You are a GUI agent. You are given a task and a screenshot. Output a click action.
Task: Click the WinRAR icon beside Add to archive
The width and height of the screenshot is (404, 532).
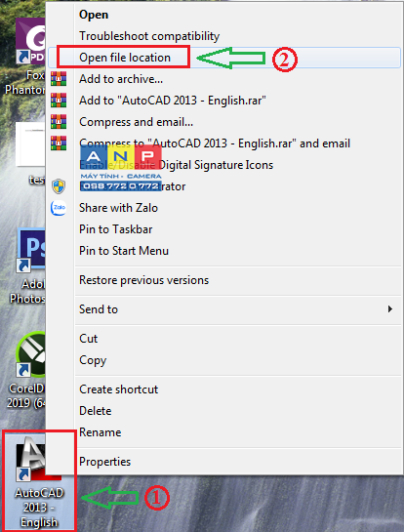59,79
